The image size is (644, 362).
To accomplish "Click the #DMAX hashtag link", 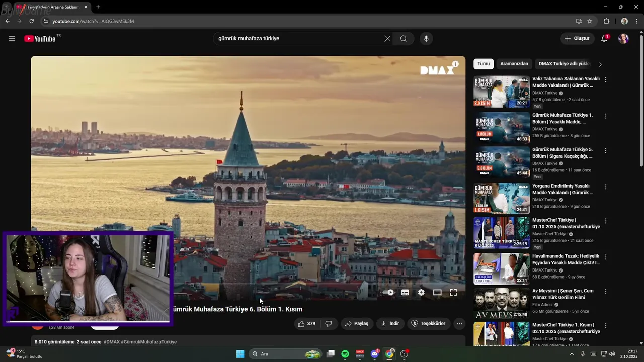I will coord(112,342).
